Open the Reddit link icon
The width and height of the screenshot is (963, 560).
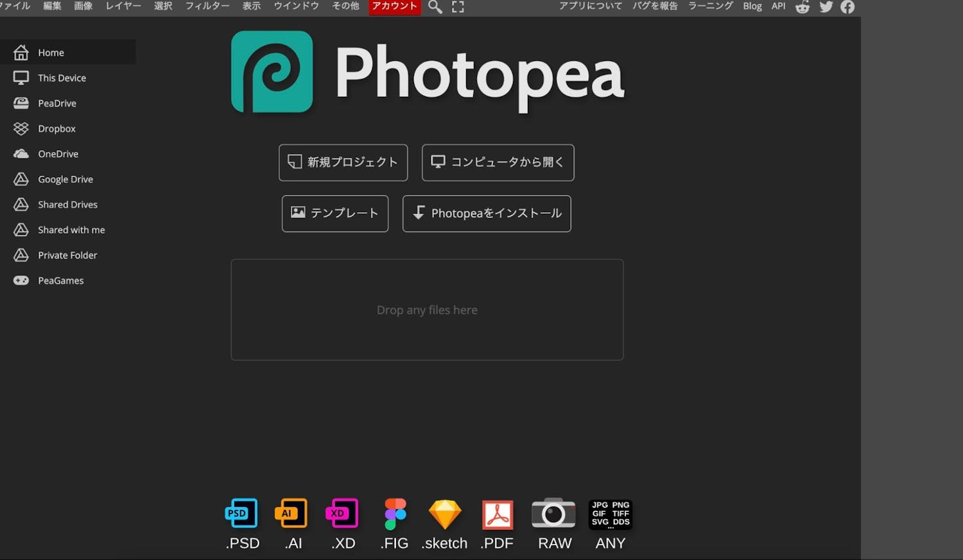point(802,7)
